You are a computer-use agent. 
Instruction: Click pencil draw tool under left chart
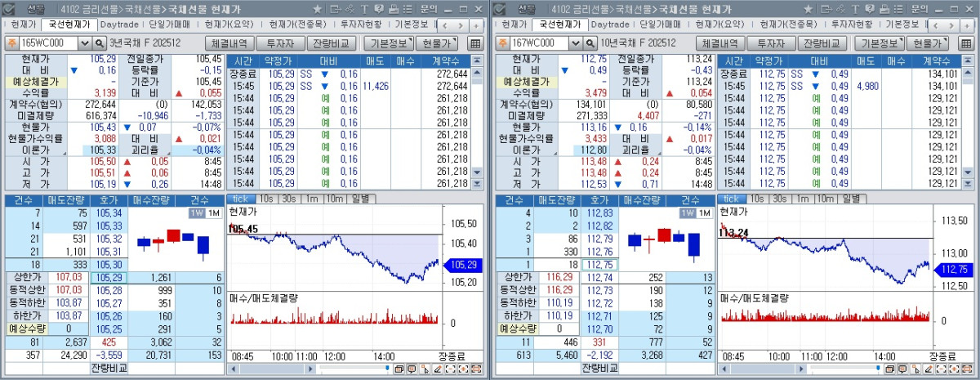tap(438, 369)
